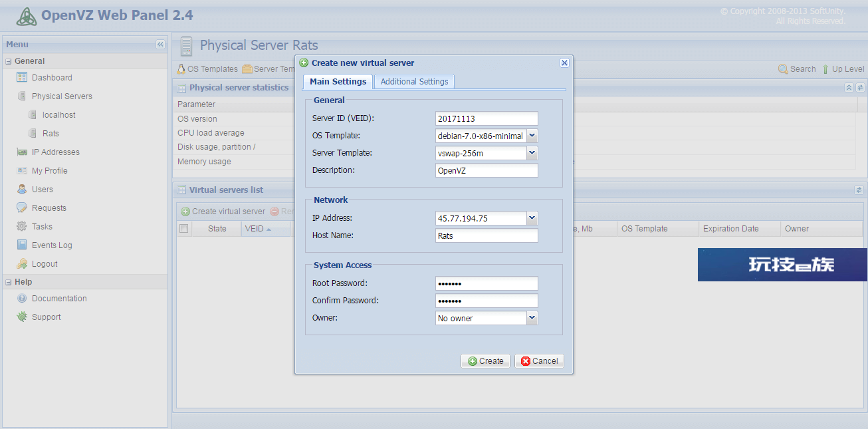Select the Rats server node
The height and width of the screenshot is (429, 868).
pyautogui.click(x=51, y=134)
